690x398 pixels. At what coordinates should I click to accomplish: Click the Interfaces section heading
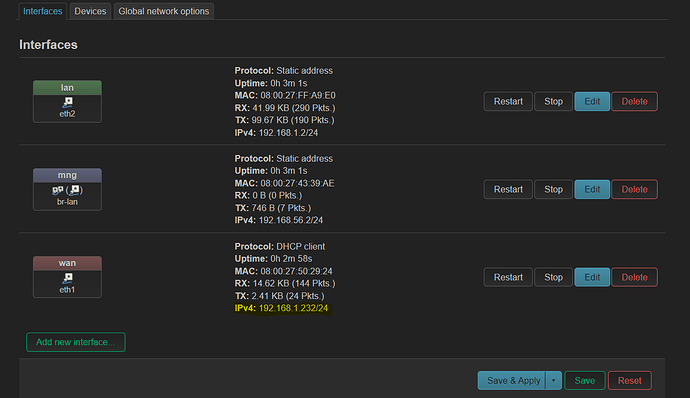click(x=48, y=44)
